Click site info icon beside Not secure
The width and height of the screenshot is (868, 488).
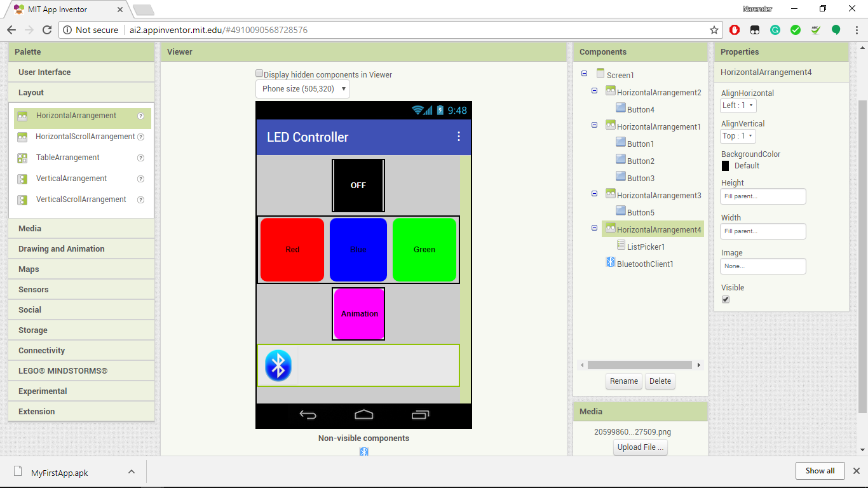tap(67, 30)
